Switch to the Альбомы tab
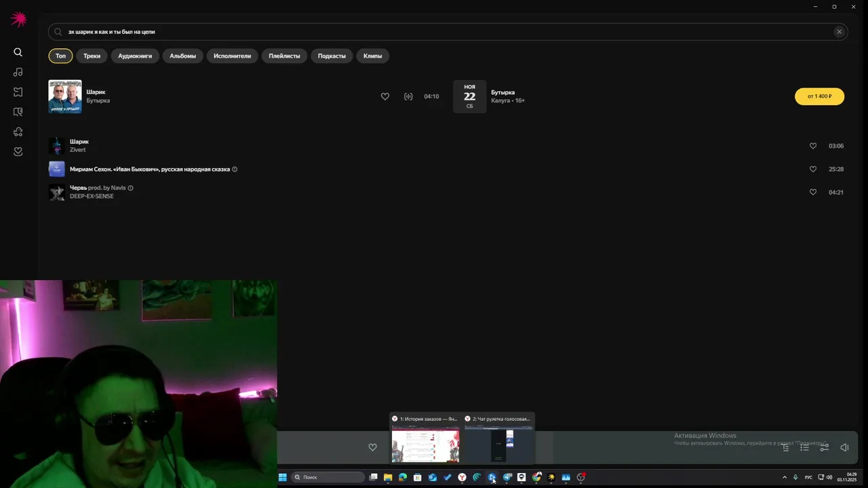The height and width of the screenshot is (488, 868). [182, 56]
